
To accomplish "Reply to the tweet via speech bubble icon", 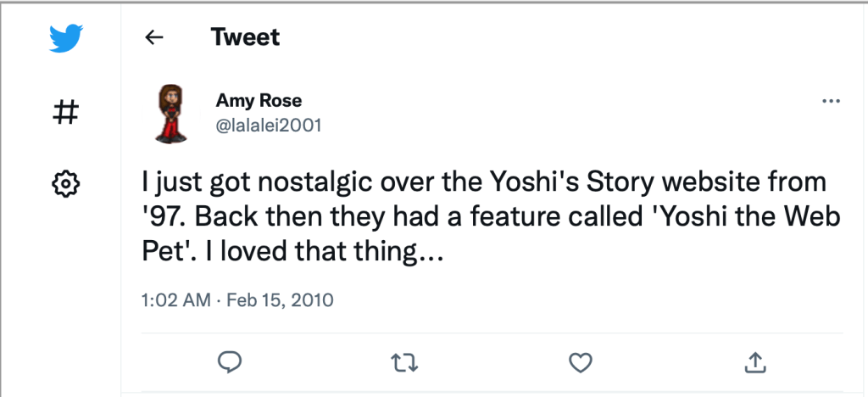I will click(x=231, y=363).
